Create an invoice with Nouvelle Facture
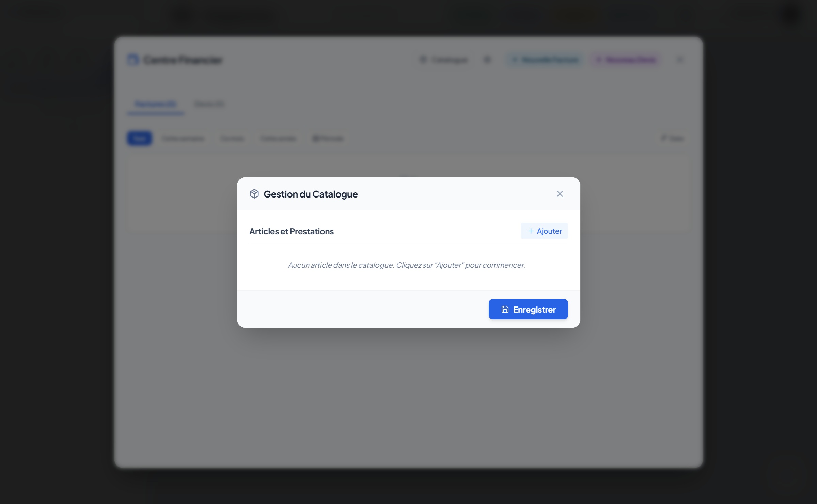 pyautogui.click(x=546, y=60)
